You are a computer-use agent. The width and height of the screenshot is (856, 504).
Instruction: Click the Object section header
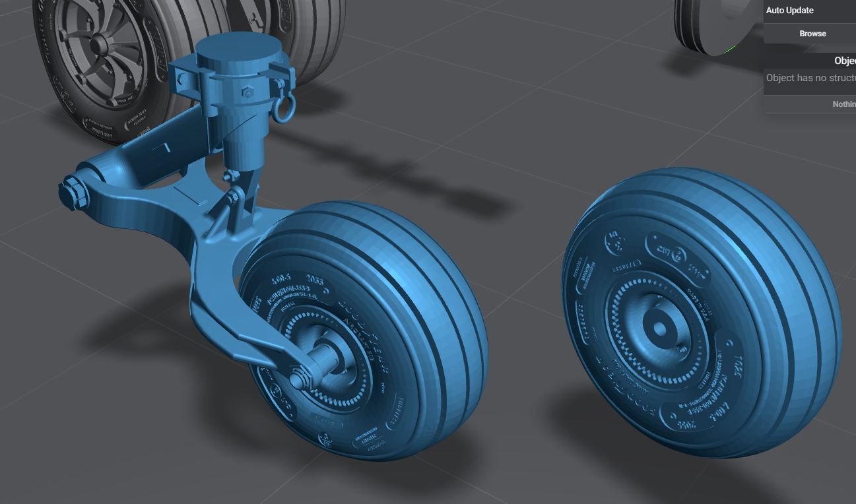pos(843,61)
